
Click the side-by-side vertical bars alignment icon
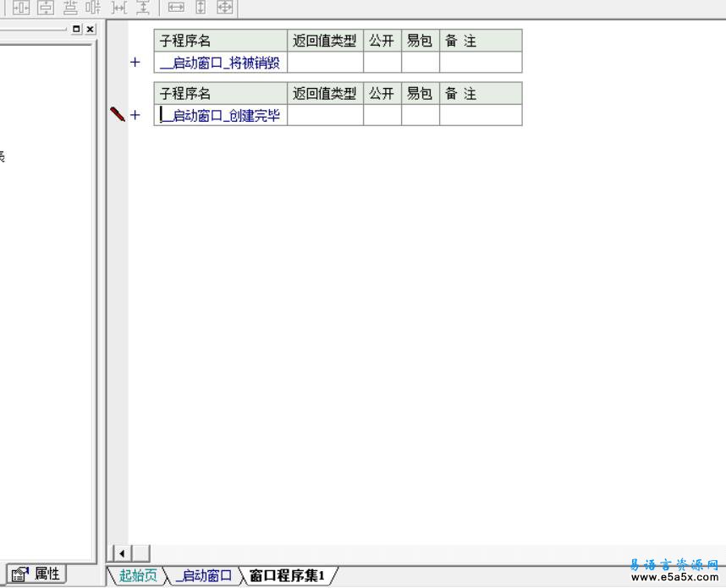[94, 7]
